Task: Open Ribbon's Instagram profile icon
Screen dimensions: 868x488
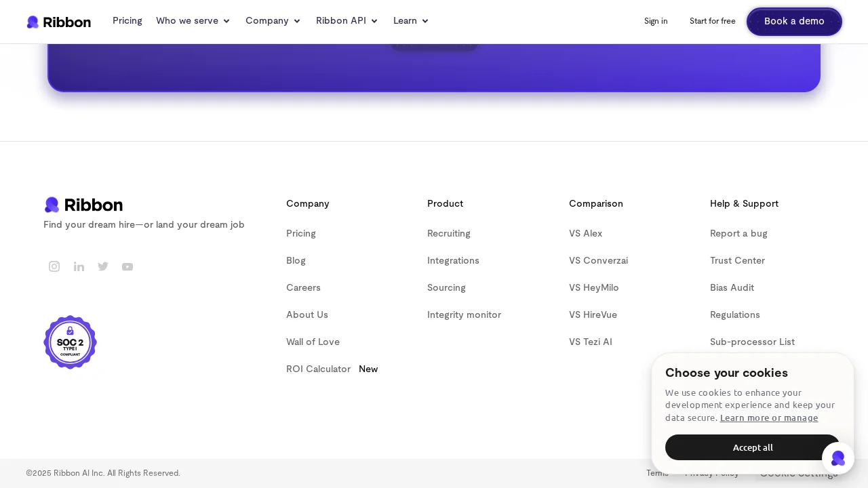Action: coord(54,266)
